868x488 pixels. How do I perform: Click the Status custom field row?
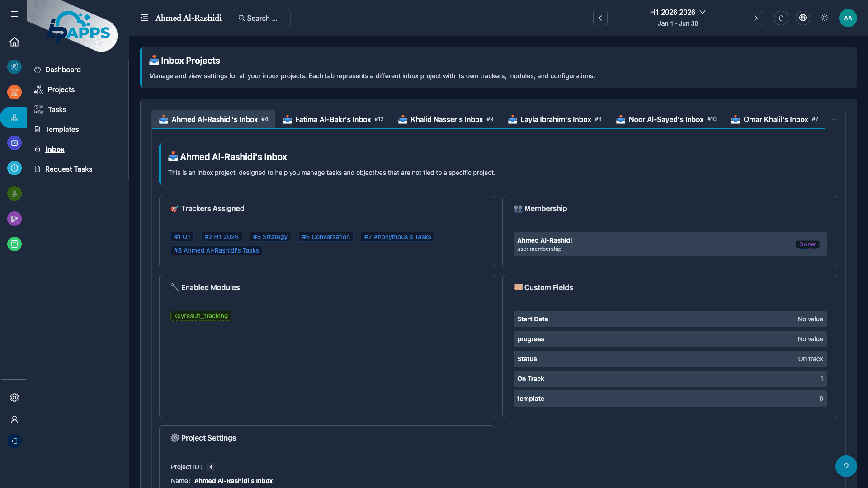click(x=670, y=359)
